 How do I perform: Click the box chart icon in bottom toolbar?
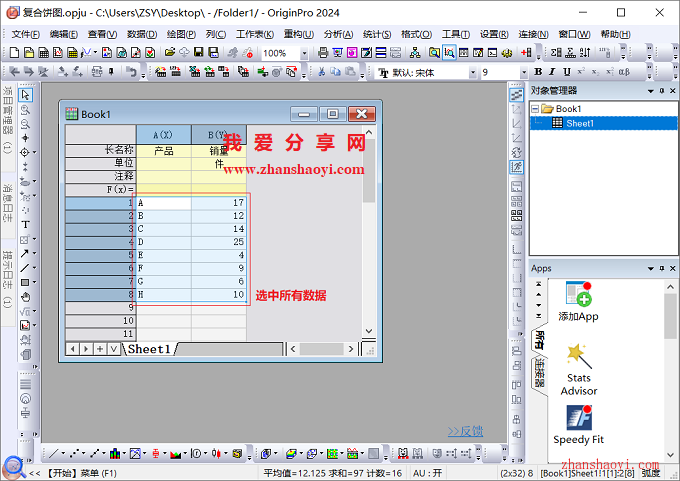[x=155, y=454]
